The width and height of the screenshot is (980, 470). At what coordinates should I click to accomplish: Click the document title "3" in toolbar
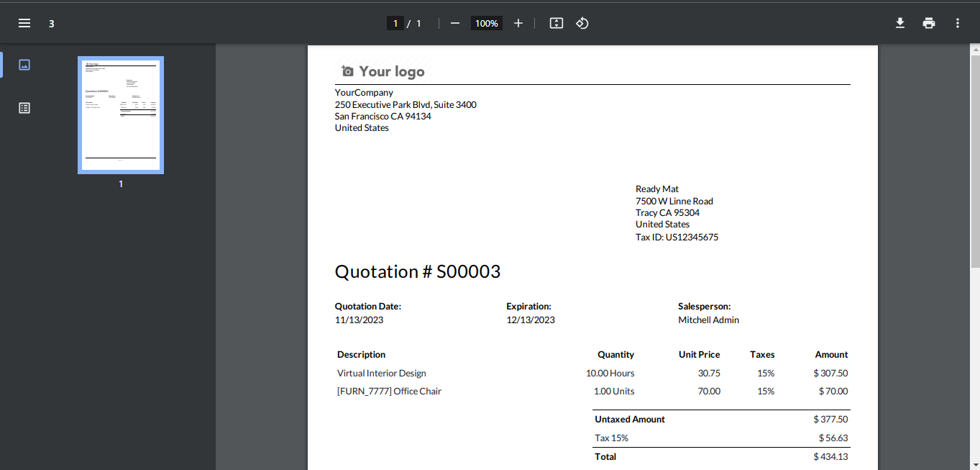point(52,24)
